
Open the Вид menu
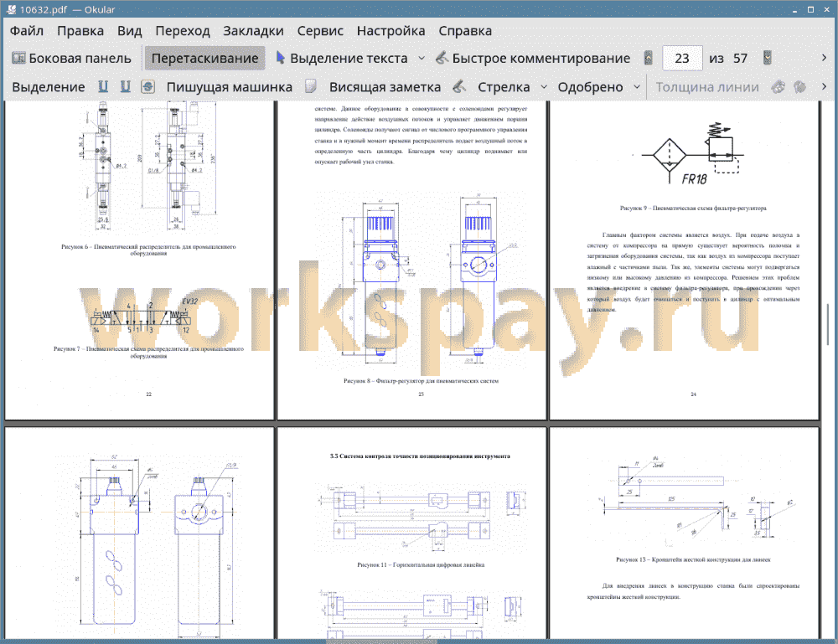pyautogui.click(x=129, y=31)
